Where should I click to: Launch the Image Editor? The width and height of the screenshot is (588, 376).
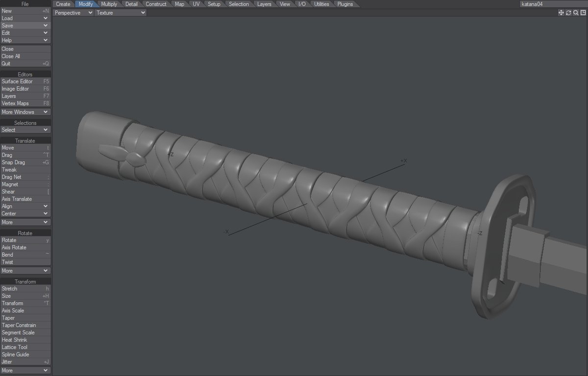tap(25, 89)
